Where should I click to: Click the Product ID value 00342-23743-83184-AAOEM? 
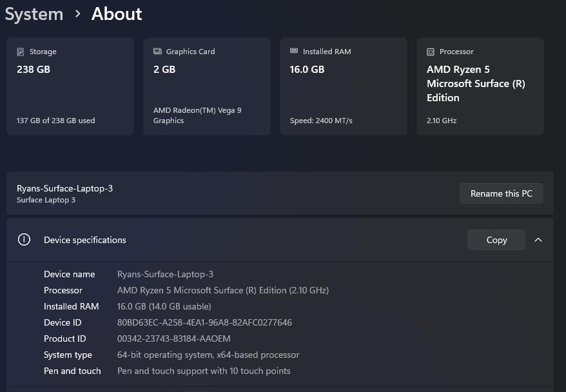(173, 338)
